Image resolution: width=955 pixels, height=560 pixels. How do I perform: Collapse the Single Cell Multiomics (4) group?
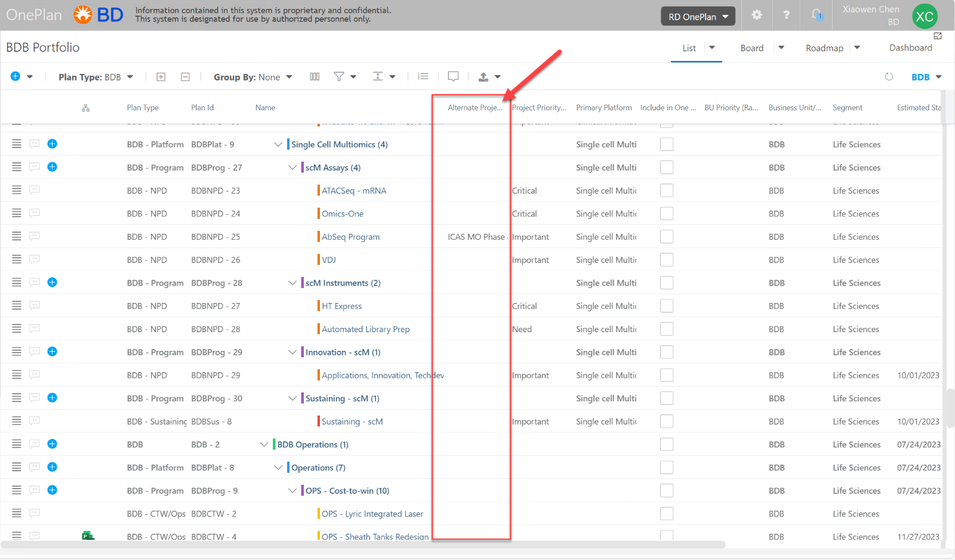[278, 144]
